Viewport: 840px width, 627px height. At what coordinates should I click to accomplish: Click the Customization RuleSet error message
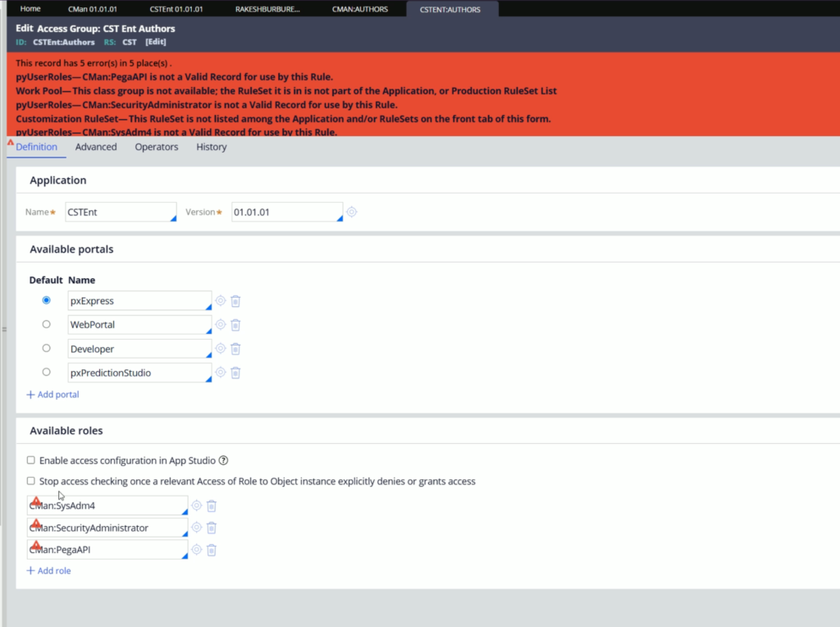(x=283, y=118)
